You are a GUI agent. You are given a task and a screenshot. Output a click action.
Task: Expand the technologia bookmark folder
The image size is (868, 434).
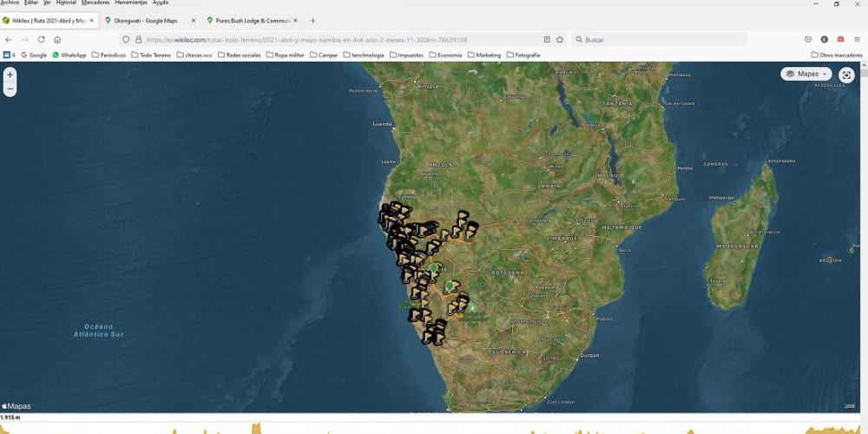[364, 55]
